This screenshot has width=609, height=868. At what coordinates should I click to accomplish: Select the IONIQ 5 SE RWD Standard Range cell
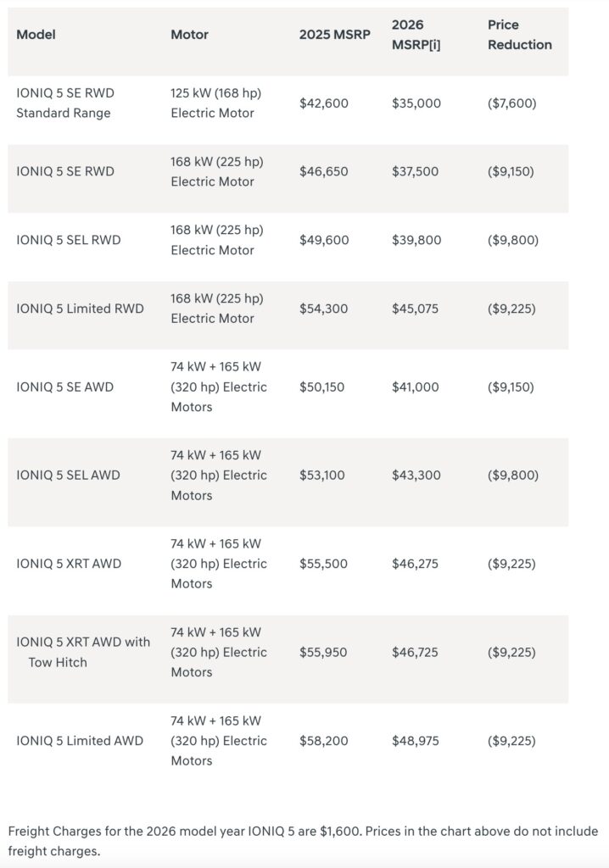tap(64, 103)
